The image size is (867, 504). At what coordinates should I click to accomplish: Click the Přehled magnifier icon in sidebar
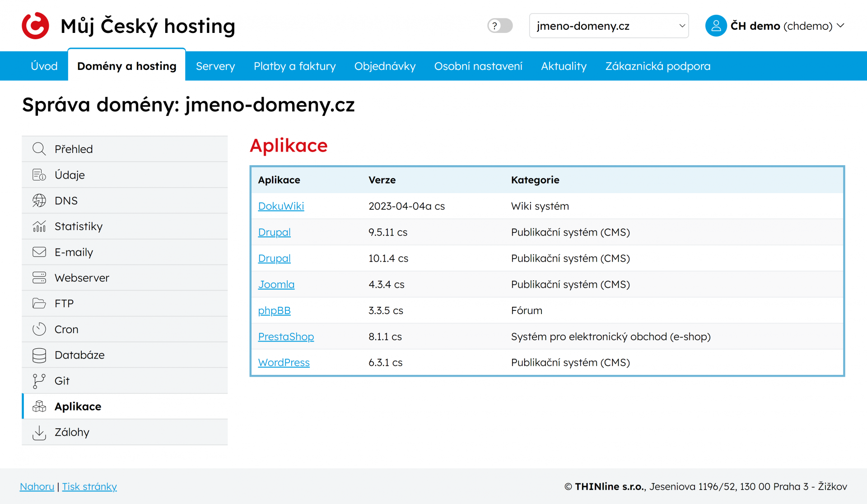(39, 149)
